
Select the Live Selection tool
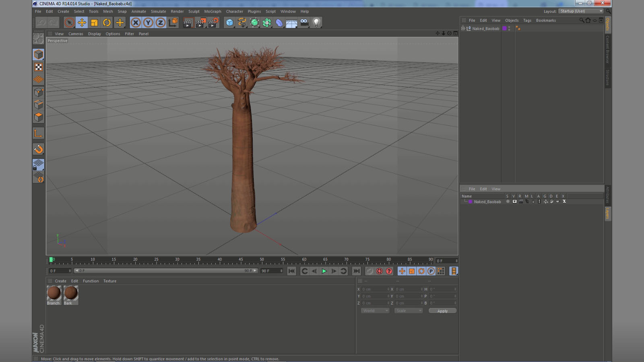coord(69,23)
